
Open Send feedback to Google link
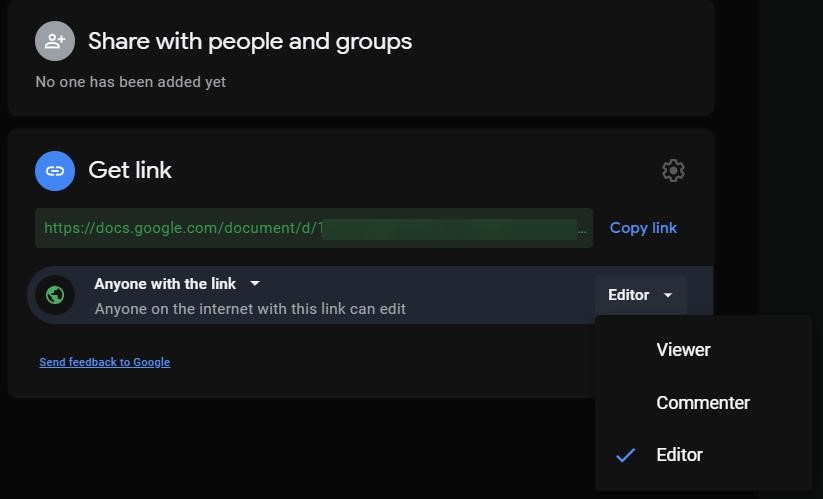point(104,362)
